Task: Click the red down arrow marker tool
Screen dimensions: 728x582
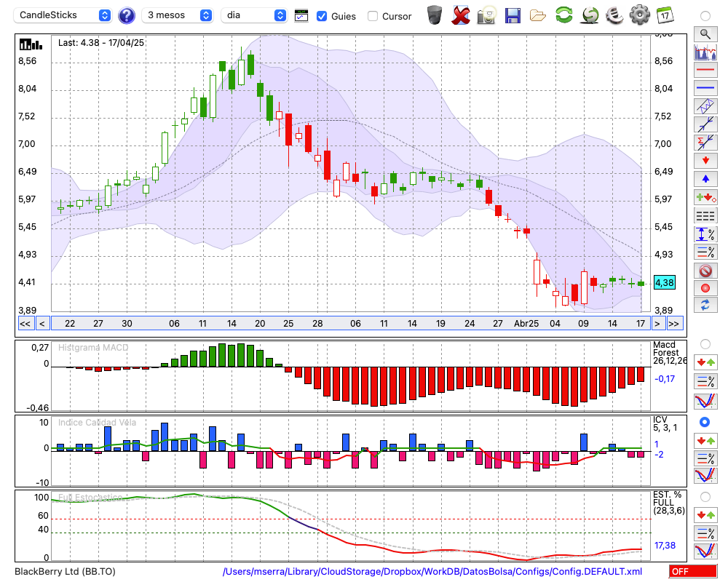Action: [x=705, y=161]
